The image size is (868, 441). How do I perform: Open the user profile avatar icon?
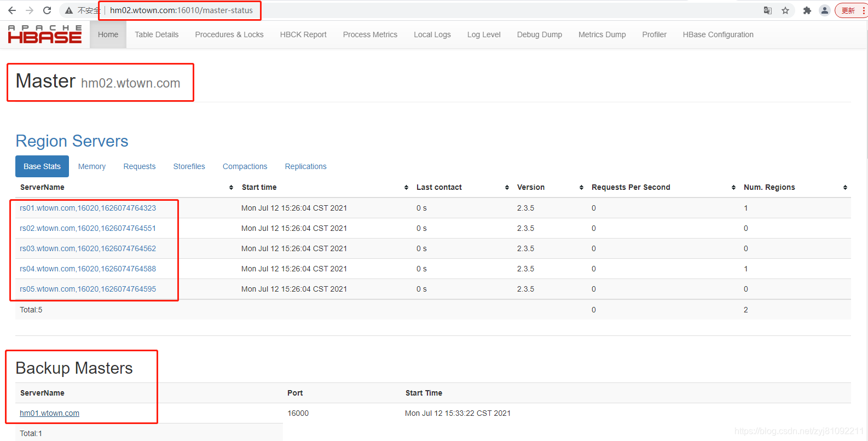825,10
